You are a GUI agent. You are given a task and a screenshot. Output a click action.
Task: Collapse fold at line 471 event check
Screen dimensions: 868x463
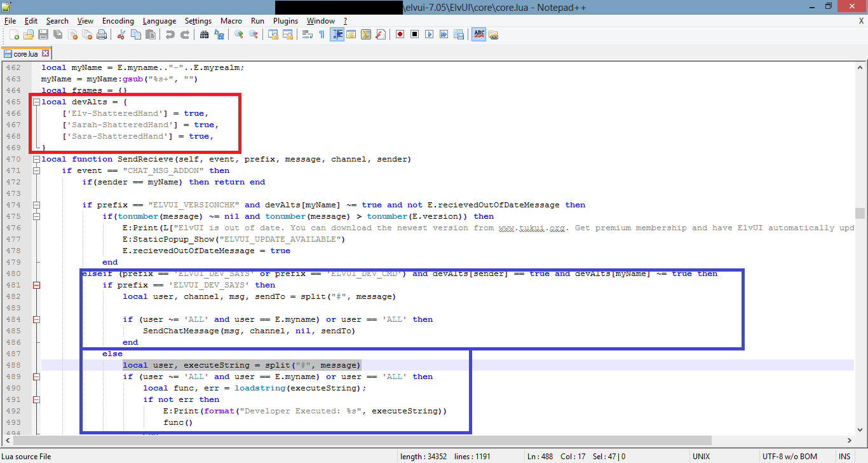coord(36,171)
